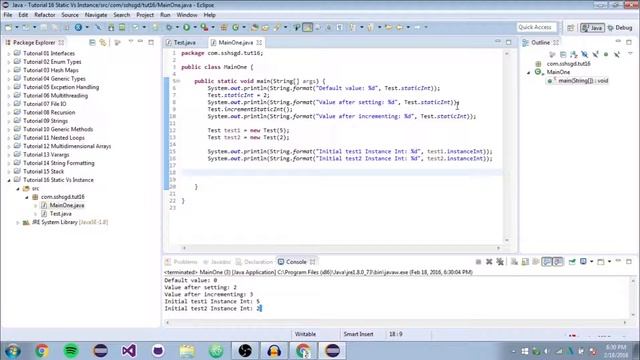The width and height of the screenshot is (640, 360).
Task: Open the dropdown arrow next to the Run button
Action: click(x=195, y=27)
